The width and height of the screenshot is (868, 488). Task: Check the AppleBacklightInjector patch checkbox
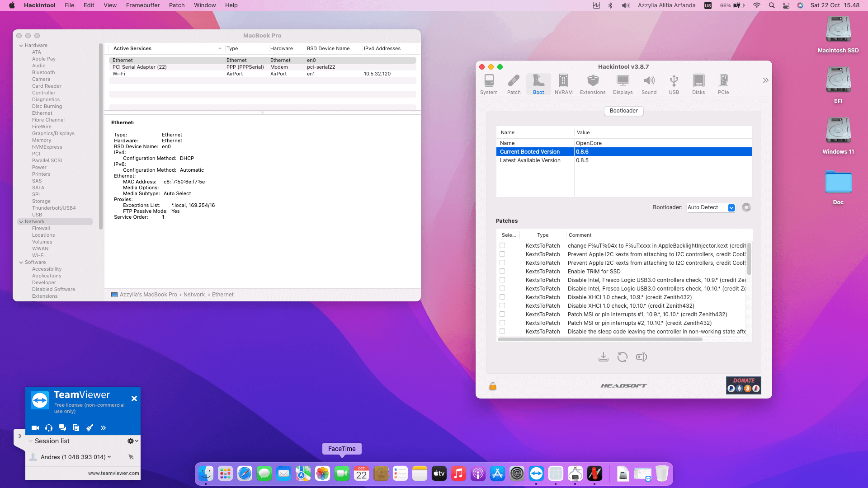(502, 246)
